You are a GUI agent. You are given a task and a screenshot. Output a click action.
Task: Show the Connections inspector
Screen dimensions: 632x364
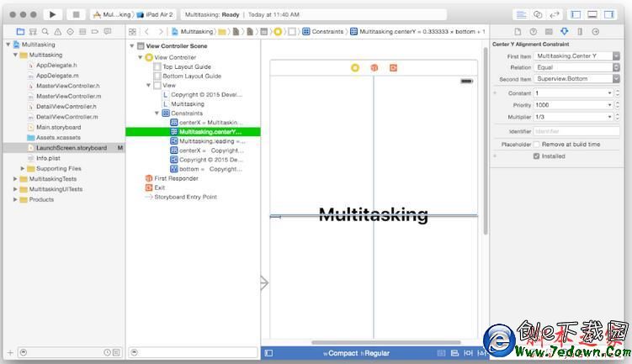click(x=595, y=31)
